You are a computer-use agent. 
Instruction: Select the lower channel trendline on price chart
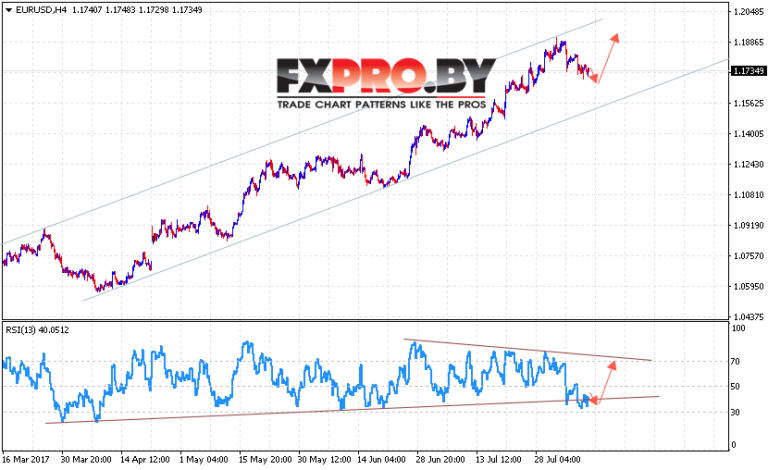pyautogui.click(x=406, y=179)
